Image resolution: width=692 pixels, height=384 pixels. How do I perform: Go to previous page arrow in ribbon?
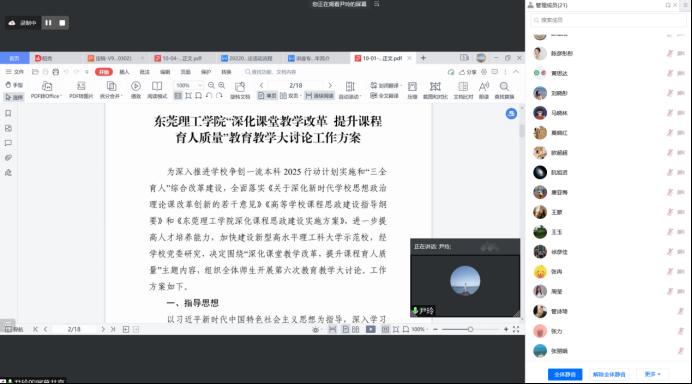(261, 85)
